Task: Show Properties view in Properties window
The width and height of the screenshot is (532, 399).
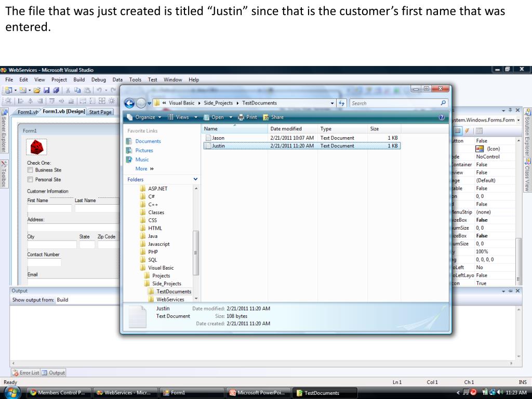Action: coord(457,130)
